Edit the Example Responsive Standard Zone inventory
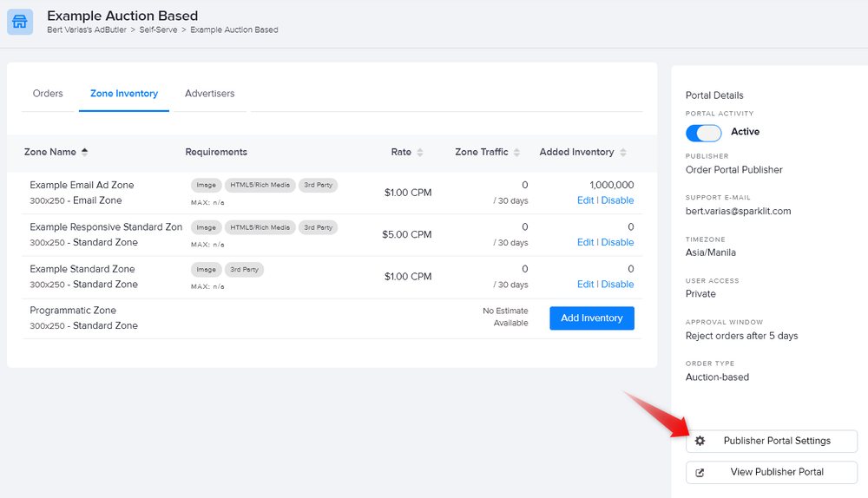868x498 pixels. [x=585, y=242]
